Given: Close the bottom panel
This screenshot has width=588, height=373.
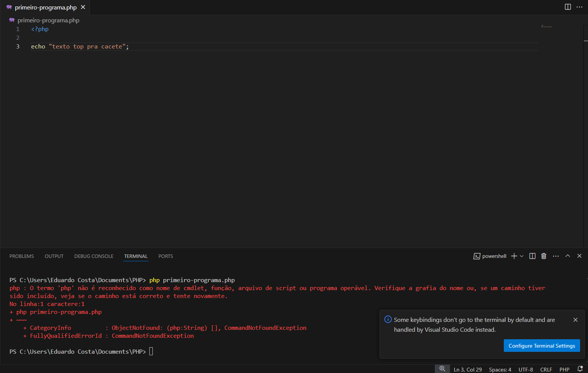Looking at the screenshot, I should pos(579,256).
